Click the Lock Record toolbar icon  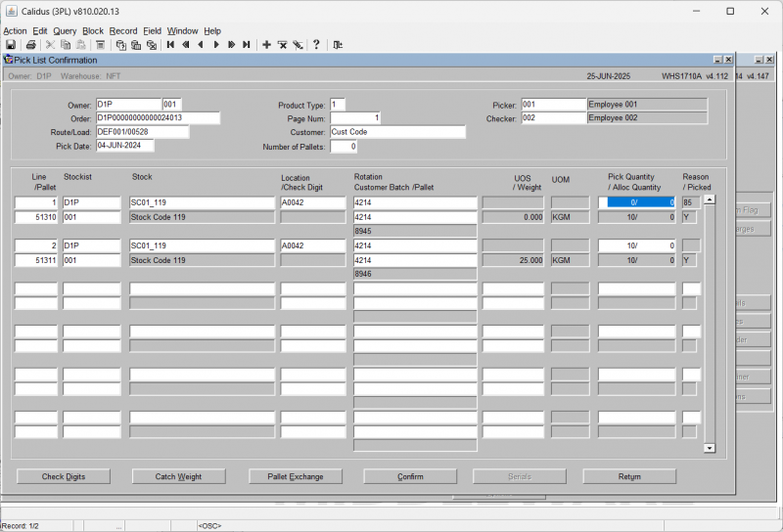[x=298, y=45]
